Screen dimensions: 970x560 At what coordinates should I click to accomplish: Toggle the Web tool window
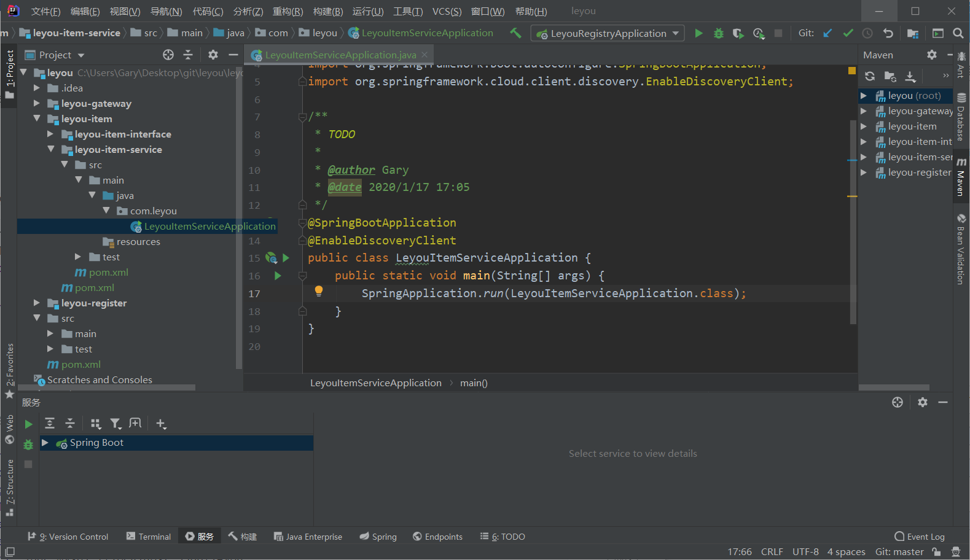(x=9, y=430)
